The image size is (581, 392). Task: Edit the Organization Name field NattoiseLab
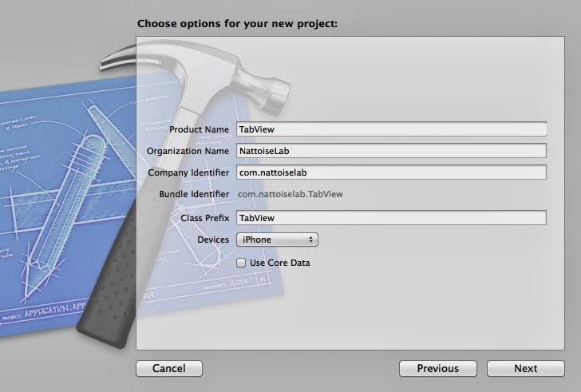[x=391, y=151]
